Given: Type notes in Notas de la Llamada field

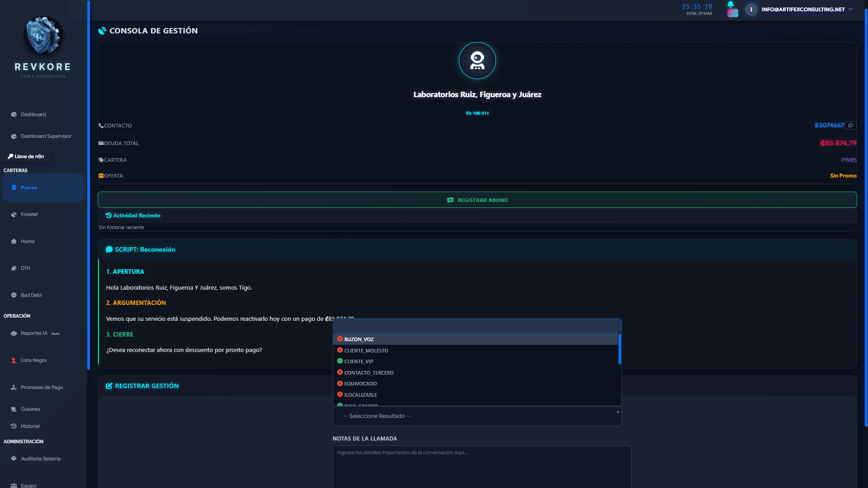Looking at the screenshot, I should click(481, 466).
